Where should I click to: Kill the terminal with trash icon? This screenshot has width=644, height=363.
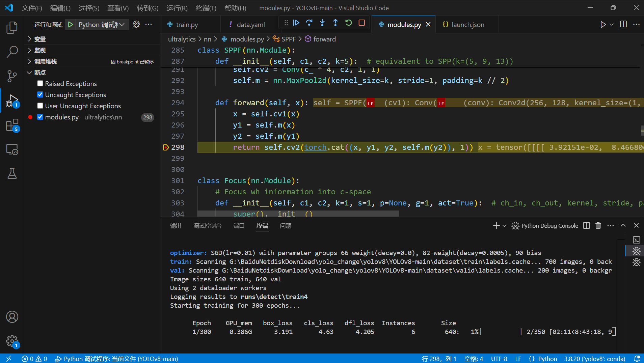click(598, 225)
